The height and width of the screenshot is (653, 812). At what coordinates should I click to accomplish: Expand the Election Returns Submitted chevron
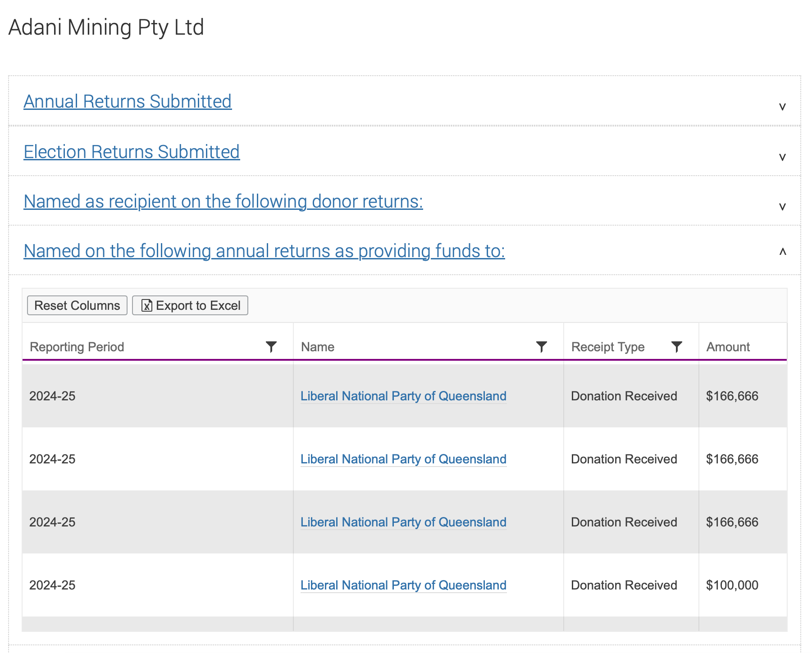click(x=782, y=157)
